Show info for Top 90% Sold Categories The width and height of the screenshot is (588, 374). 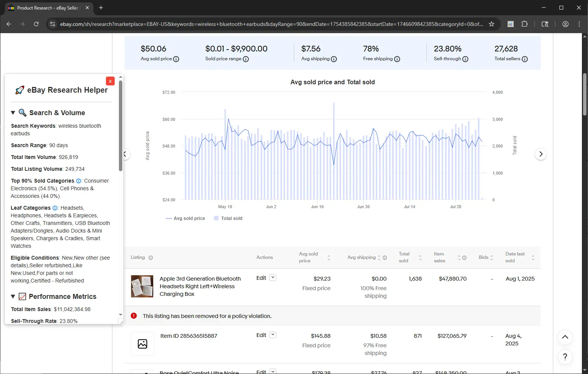pyautogui.click(x=79, y=181)
